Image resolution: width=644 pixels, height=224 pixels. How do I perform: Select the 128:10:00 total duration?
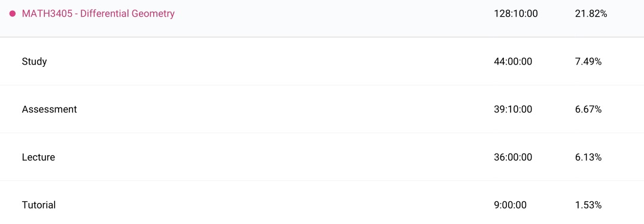point(515,14)
